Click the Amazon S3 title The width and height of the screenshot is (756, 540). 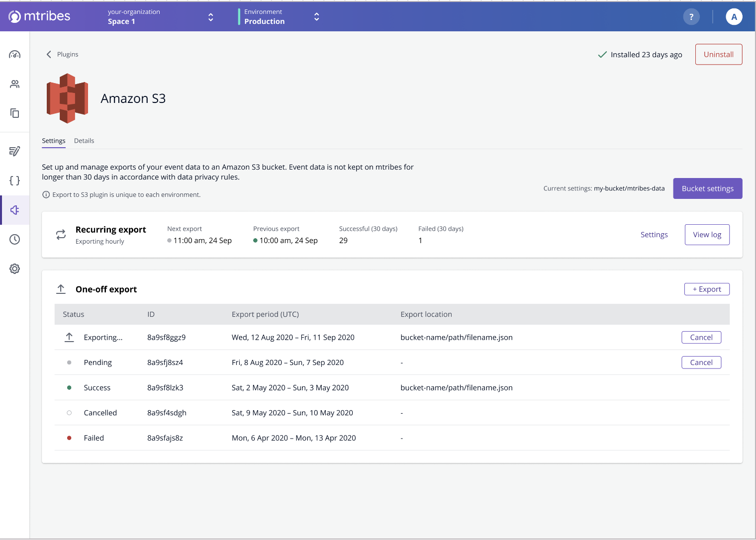coord(133,98)
